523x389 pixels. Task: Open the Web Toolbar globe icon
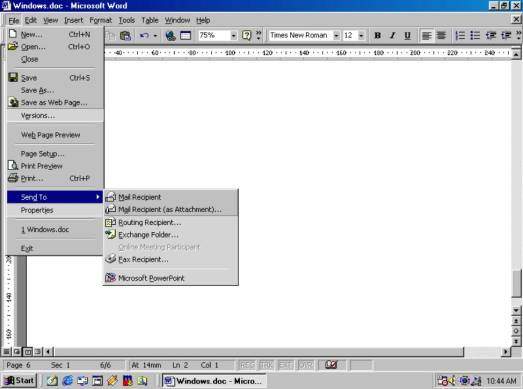coord(170,35)
